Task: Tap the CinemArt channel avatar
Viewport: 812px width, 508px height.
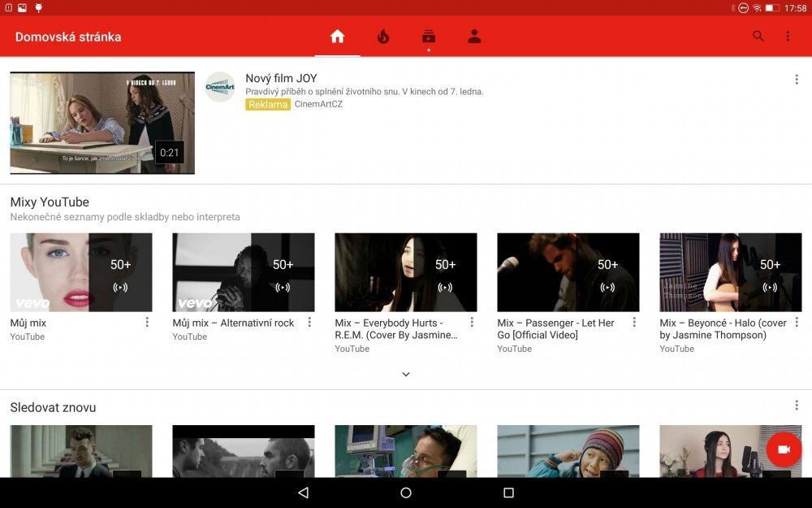Action: (220, 87)
